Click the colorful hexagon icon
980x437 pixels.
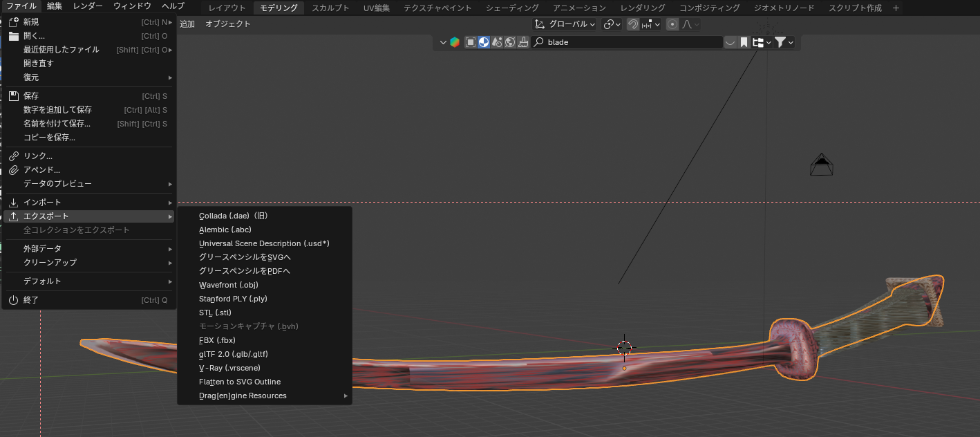455,42
